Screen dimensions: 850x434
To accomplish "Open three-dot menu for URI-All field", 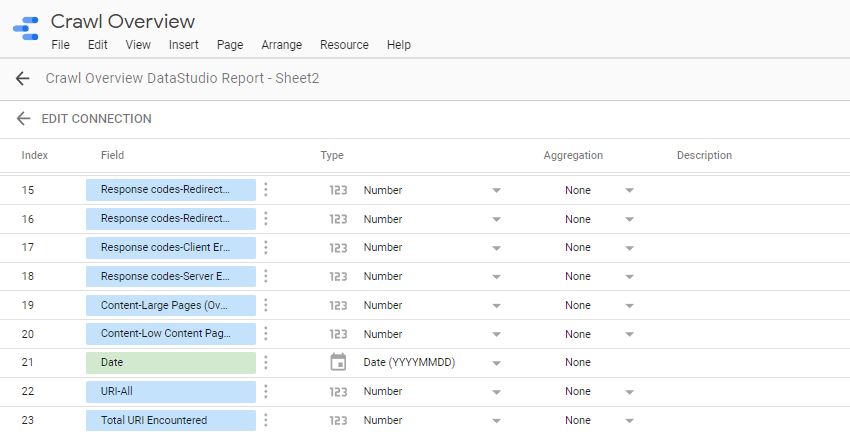I will tap(266, 391).
